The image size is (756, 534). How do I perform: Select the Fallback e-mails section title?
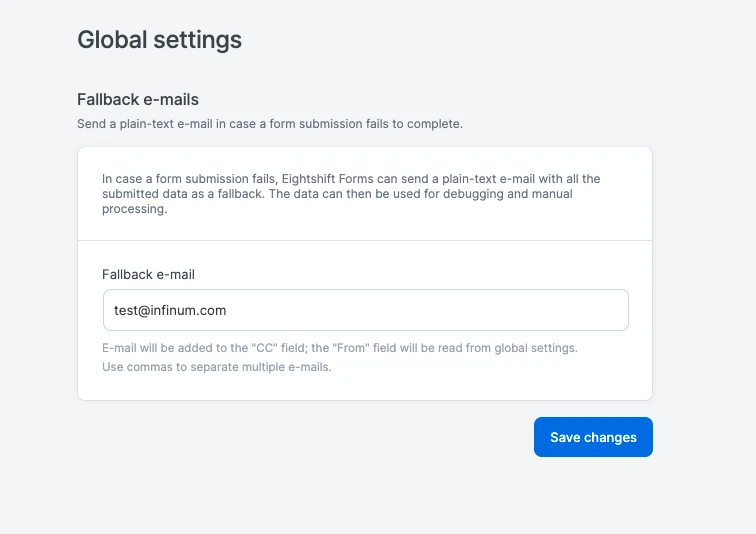[138, 100]
